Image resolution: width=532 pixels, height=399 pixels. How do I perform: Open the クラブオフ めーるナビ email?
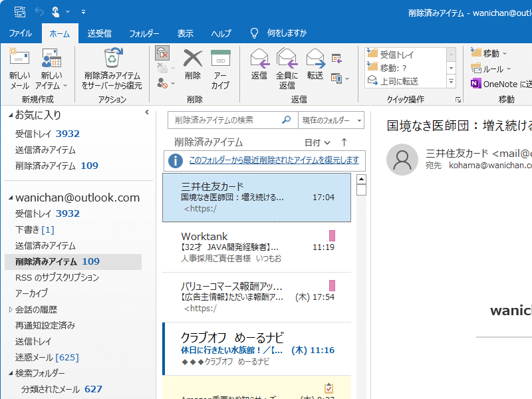[x=257, y=348]
